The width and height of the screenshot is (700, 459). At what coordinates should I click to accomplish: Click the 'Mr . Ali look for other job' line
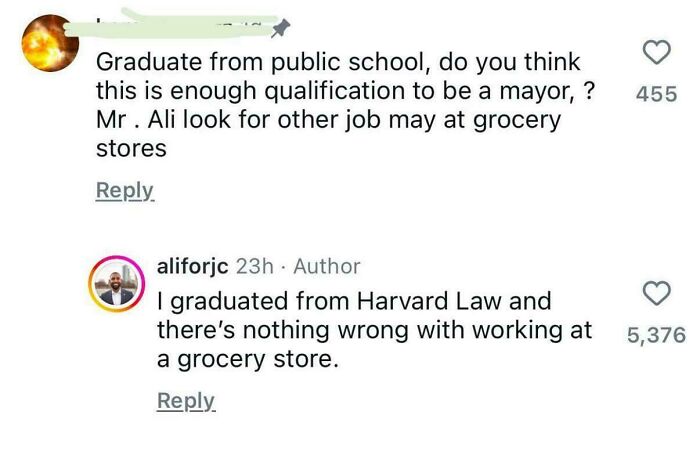tap(328, 120)
